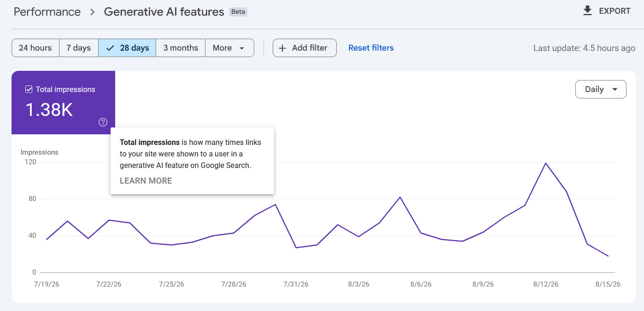Open LEARN MORE in the tooltip
Screen dimensions: 644x311
coord(146,181)
